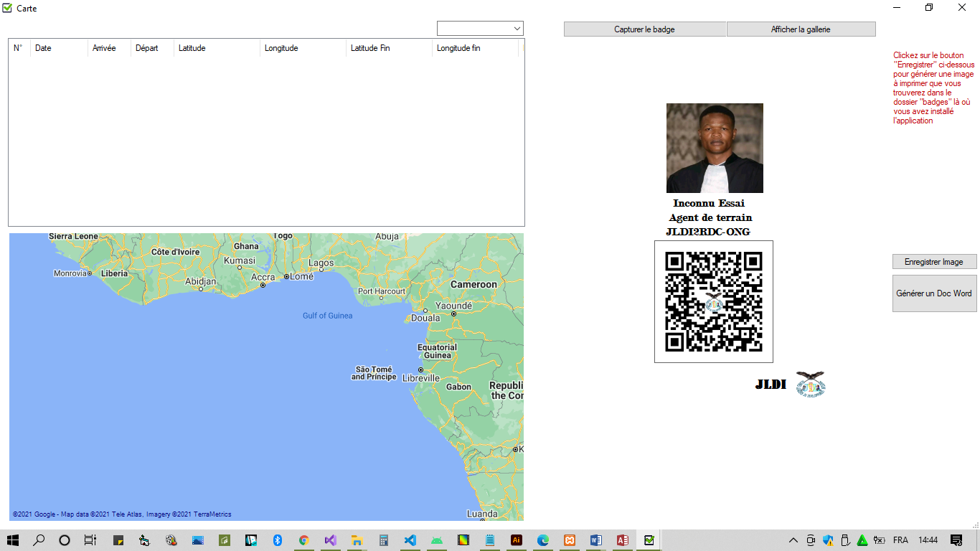Click the Safely Remove Hardware USB icon
The image size is (980, 551).
point(845,540)
